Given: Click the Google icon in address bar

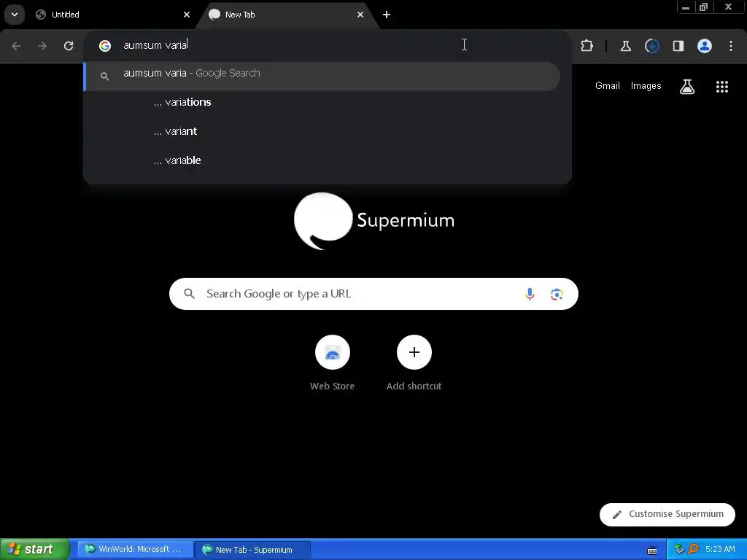Looking at the screenshot, I should (105, 46).
